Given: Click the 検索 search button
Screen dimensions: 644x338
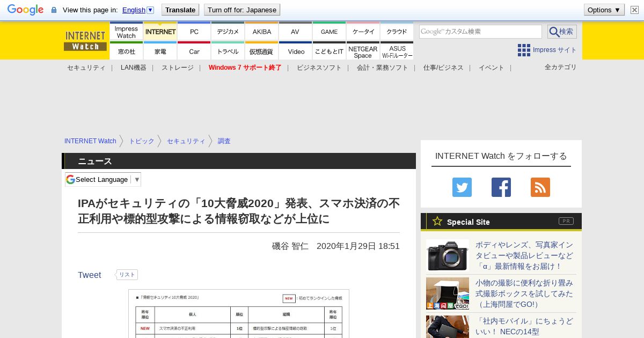Looking at the screenshot, I should (x=562, y=32).
